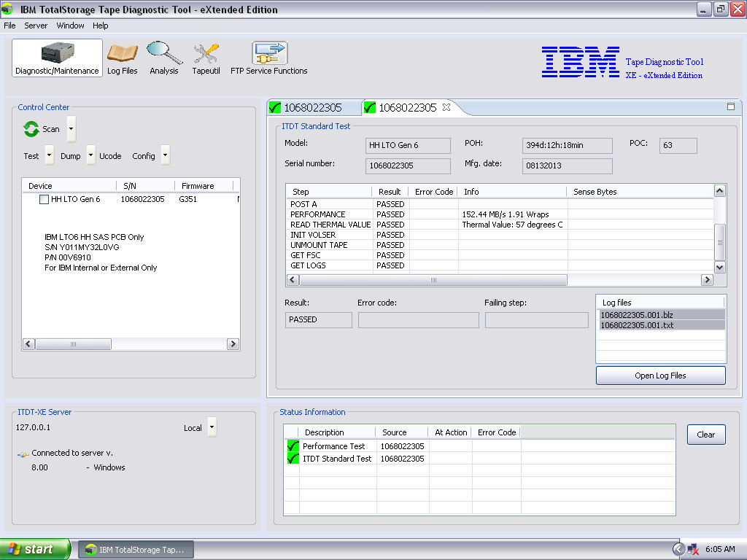747x560 pixels.
Task: Click the first tab's green checkmark icon
Action: coord(275,108)
